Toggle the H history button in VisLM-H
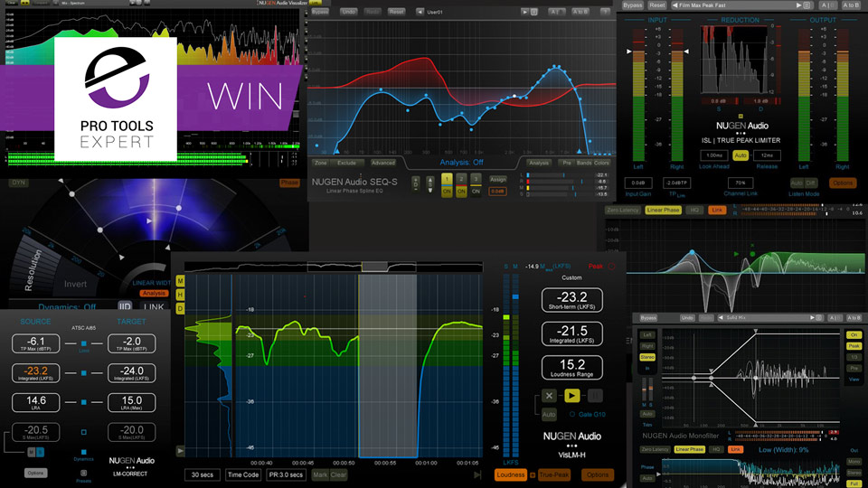 [181, 295]
